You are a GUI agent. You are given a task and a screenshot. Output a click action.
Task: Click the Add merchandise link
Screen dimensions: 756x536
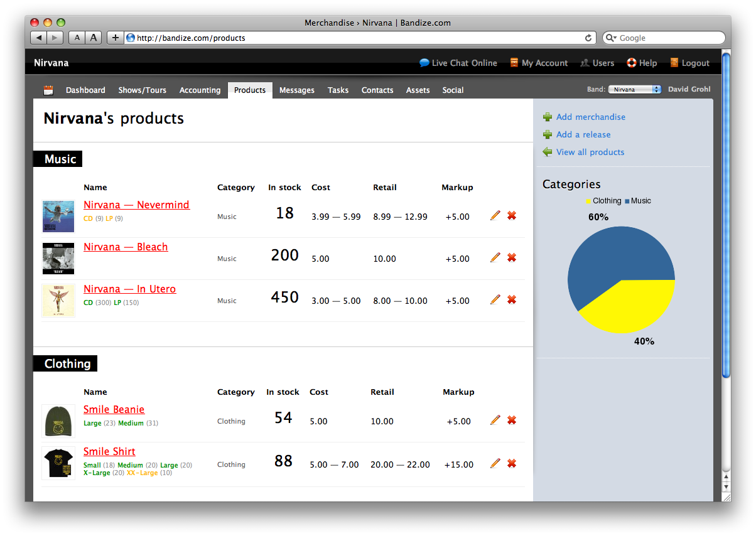(x=591, y=117)
